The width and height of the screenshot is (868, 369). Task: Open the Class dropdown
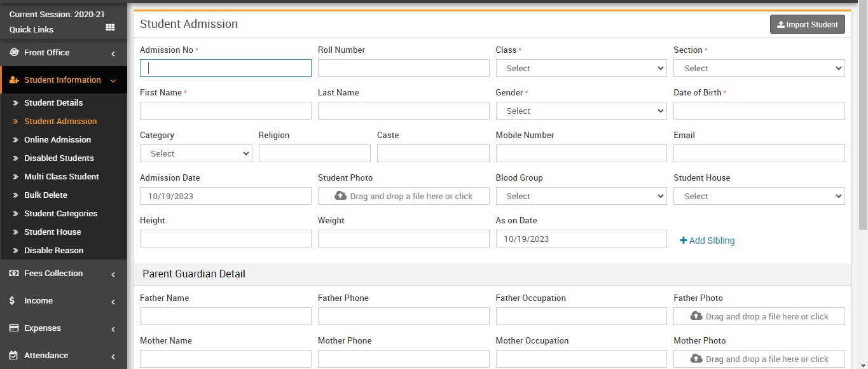pyautogui.click(x=581, y=68)
